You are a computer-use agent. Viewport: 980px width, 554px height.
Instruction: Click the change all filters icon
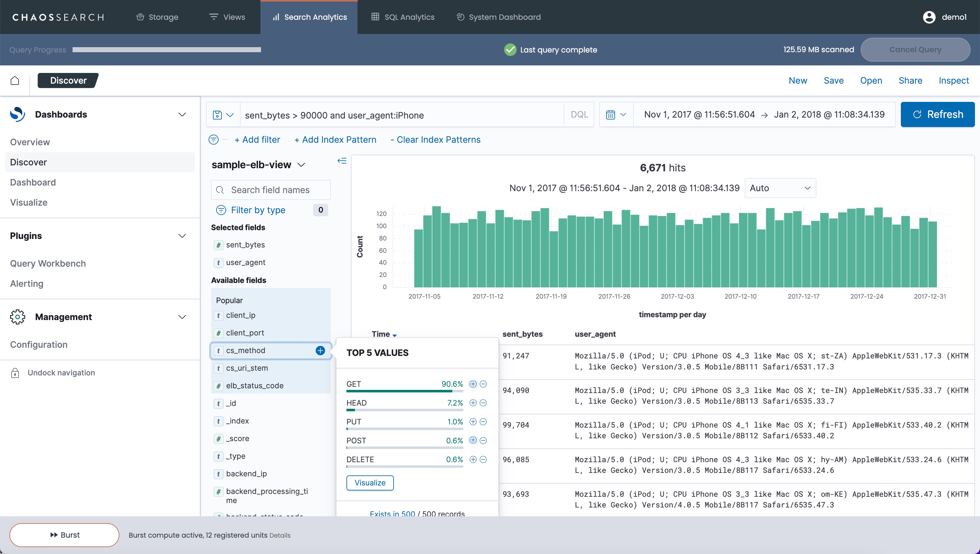(214, 140)
